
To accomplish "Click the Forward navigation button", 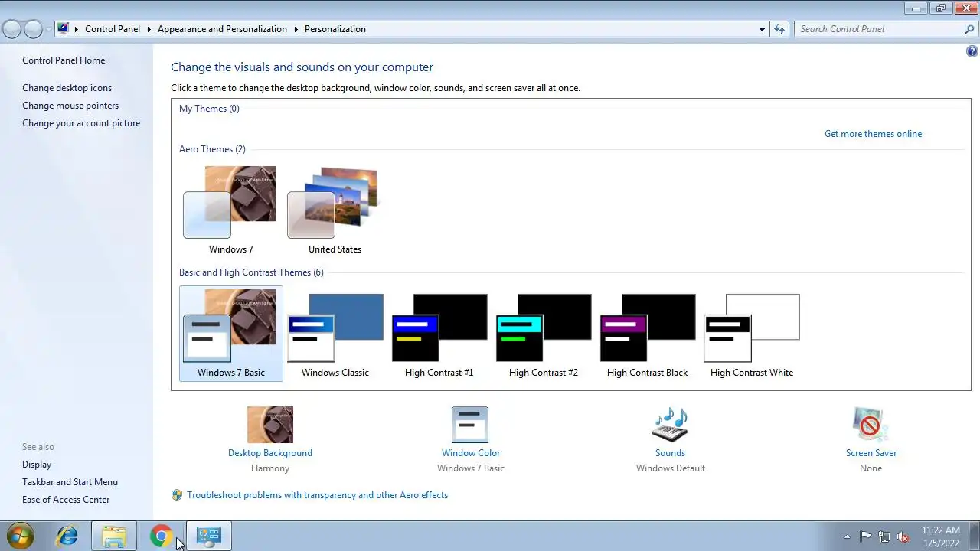I will 33,29.
